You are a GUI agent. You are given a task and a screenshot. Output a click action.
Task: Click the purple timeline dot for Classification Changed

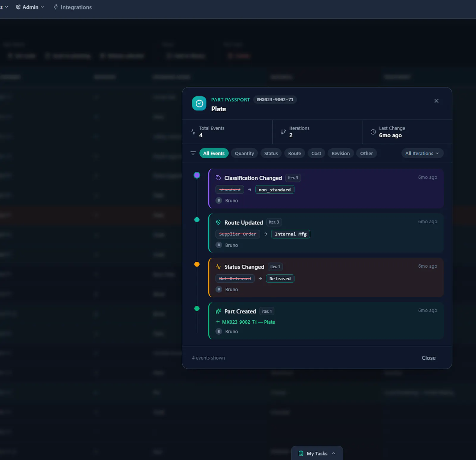[197, 175]
